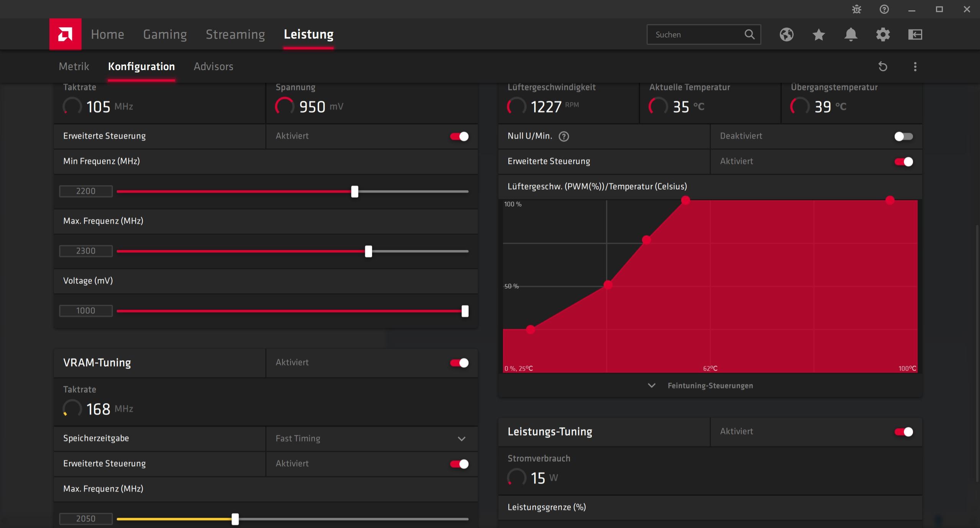Click the Leistungsgrenze (%) label
The width and height of the screenshot is (980, 528).
547,507
